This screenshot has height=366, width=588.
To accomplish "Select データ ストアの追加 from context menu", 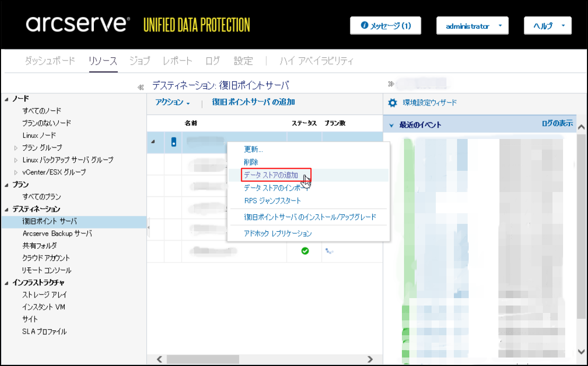I will [x=270, y=175].
